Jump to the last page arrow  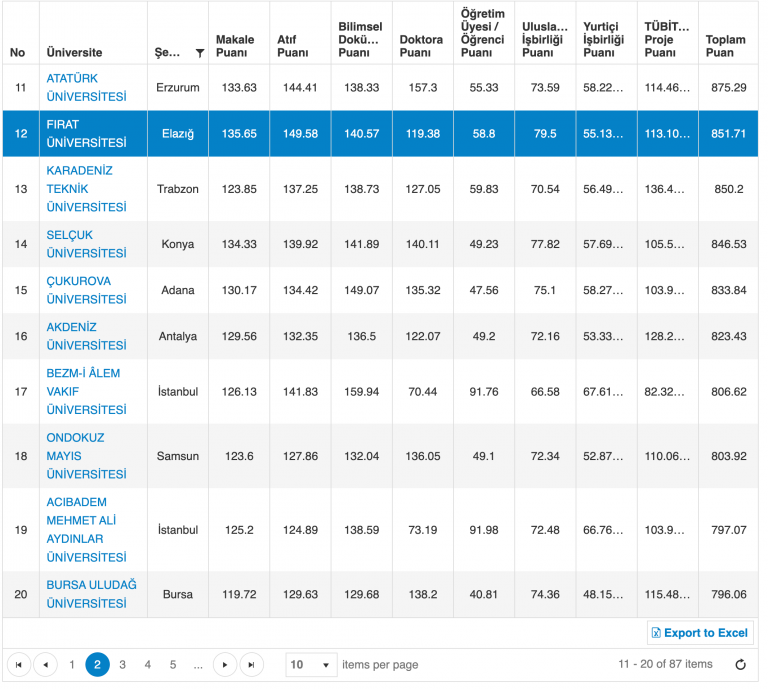point(251,665)
